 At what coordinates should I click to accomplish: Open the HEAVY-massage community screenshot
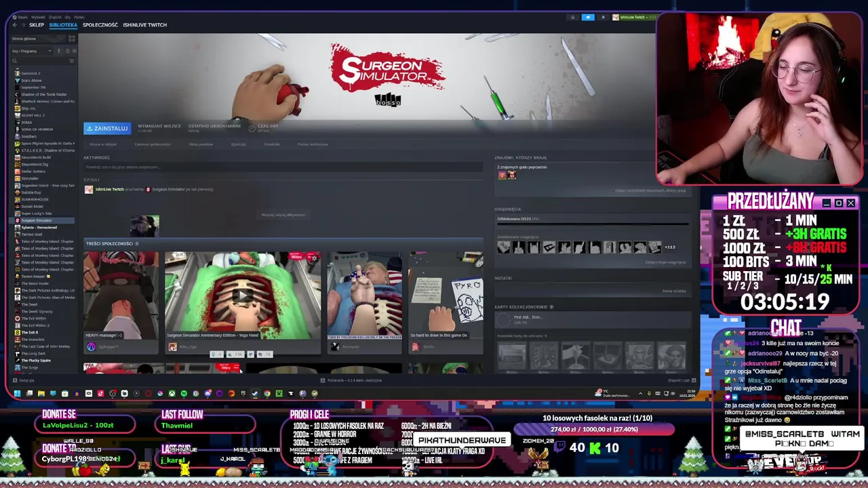[x=121, y=295]
